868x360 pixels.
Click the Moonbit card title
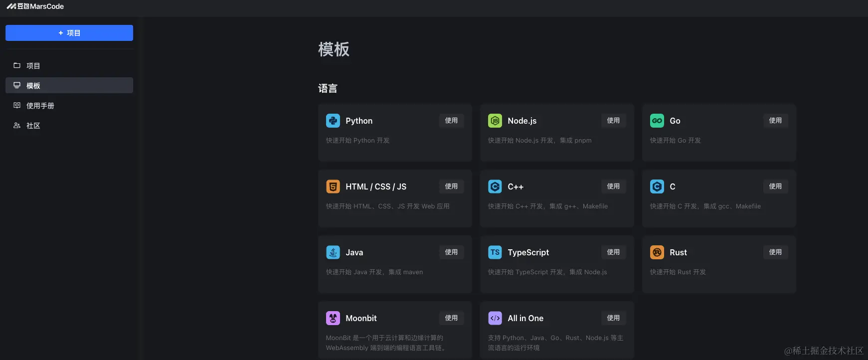pyautogui.click(x=361, y=318)
